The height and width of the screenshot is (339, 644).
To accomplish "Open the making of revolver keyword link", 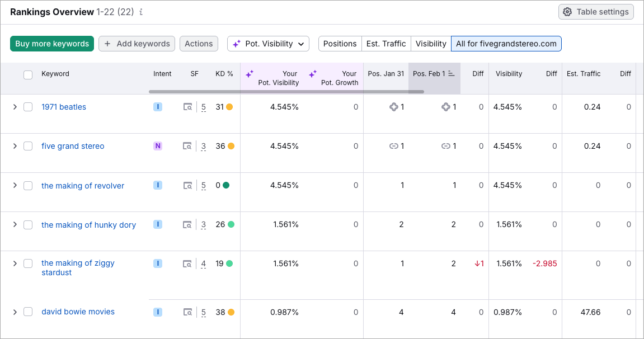I will (x=83, y=185).
